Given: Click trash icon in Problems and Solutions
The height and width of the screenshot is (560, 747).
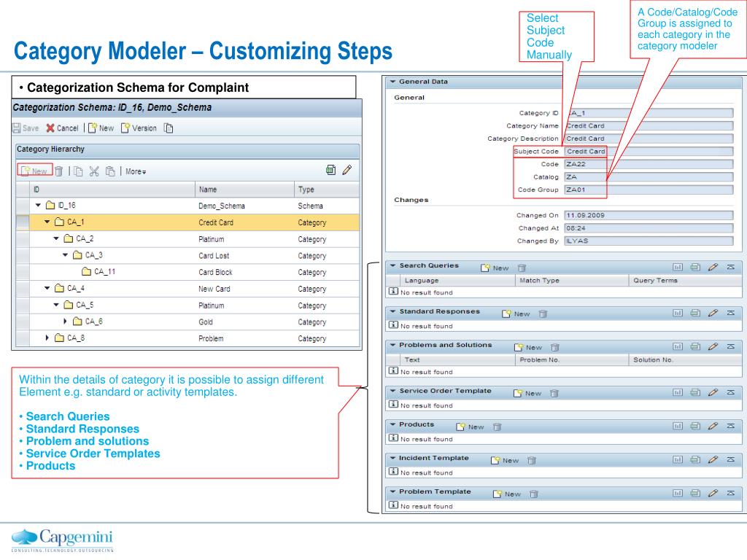Looking at the screenshot, I should click(x=555, y=348).
